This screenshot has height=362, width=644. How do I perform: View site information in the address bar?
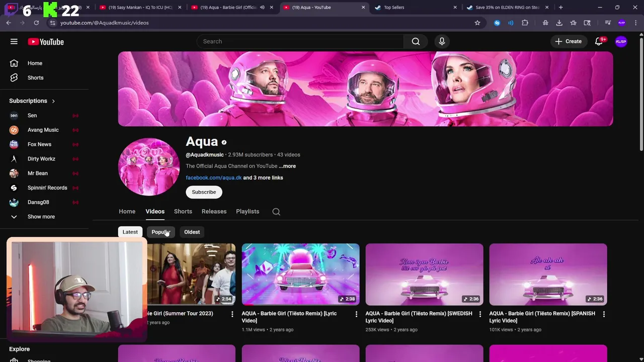[52, 23]
